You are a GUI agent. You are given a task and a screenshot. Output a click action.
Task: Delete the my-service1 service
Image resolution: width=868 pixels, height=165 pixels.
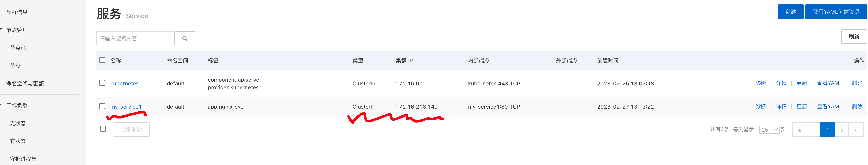click(x=857, y=107)
